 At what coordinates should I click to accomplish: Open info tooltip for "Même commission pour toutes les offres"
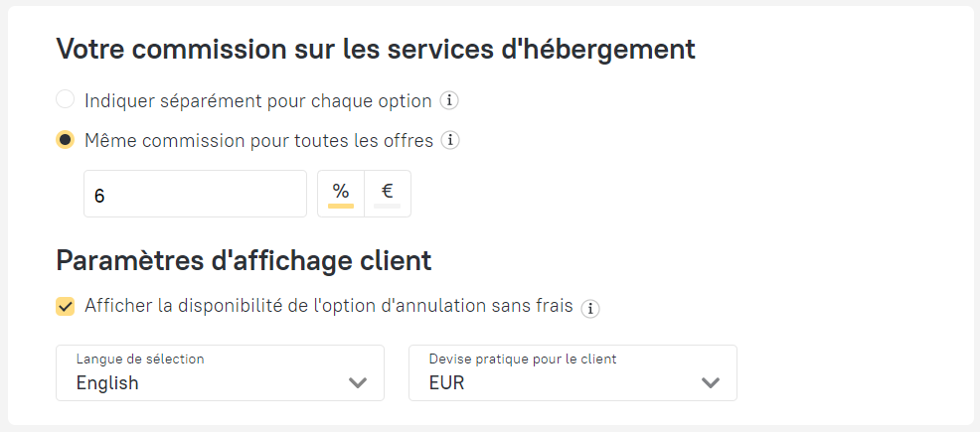coord(450,141)
